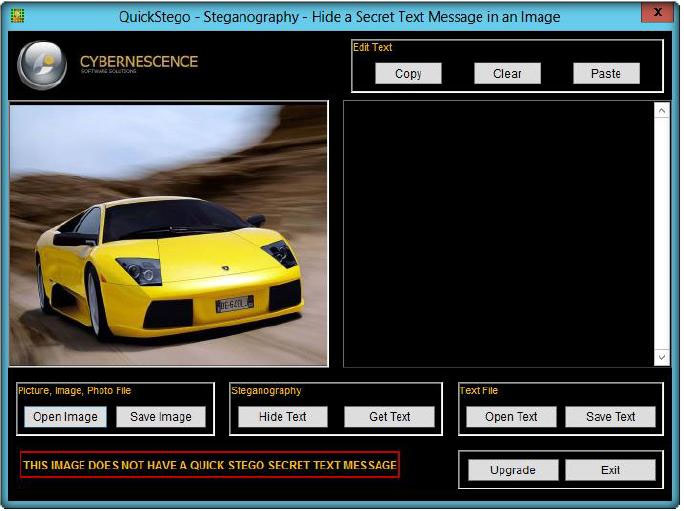The height and width of the screenshot is (511, 684).
Task: Close the QuickStego window
Action: [x=656, y=12]
